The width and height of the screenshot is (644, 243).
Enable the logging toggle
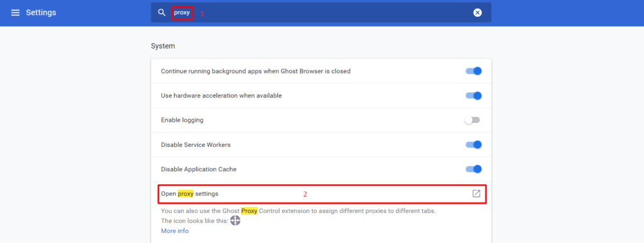[x=472, y=120]
